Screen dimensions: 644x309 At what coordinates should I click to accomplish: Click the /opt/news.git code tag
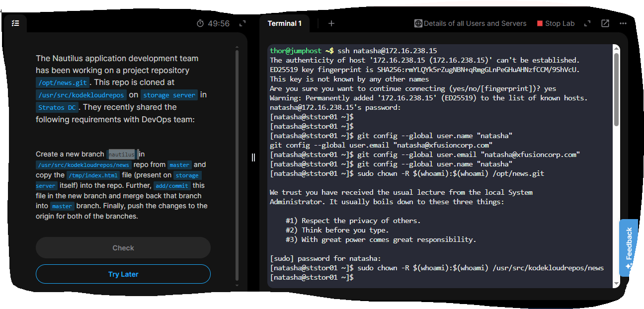[x=62, y=82]
